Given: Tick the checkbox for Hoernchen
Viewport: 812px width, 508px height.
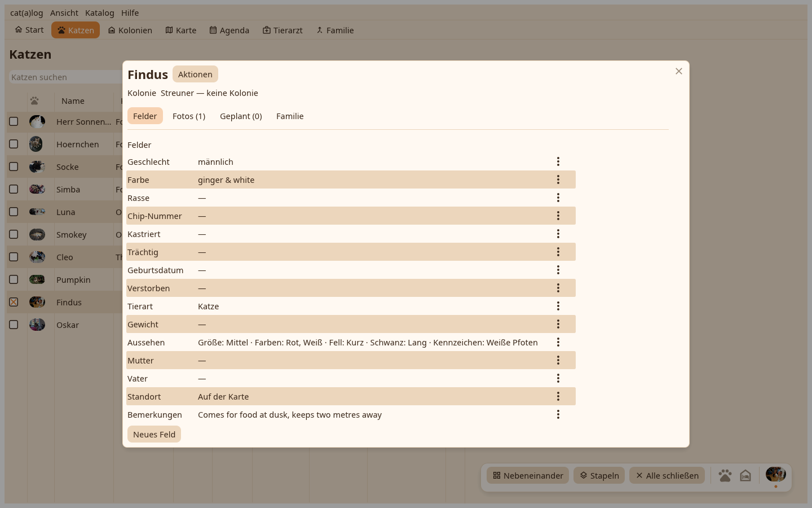Looking at the screenshot, I should point(14,144).
